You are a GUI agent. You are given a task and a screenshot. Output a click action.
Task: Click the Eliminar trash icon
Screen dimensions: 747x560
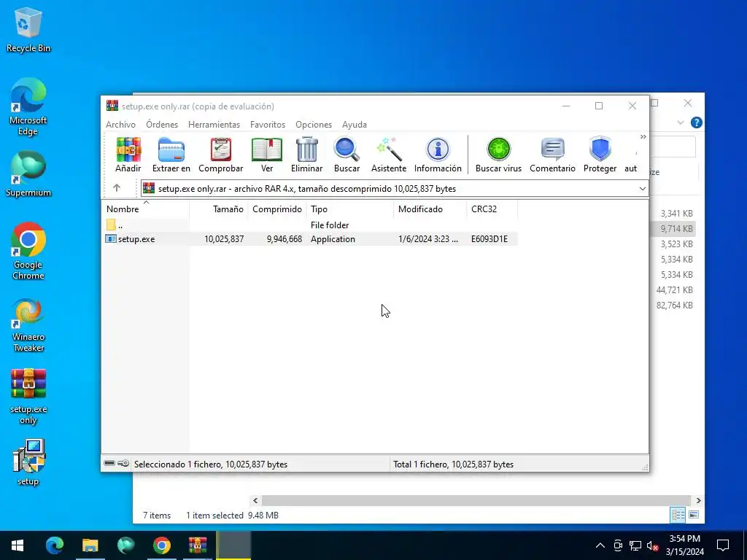(x=307, y=155)
